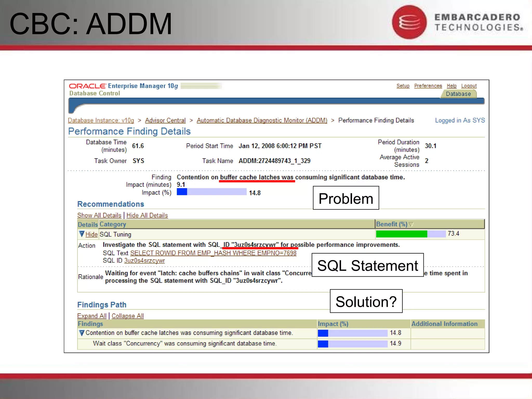Image resolution: width=532 pixels, height=399 pixels.
Task: Go to Advisor Central breadcrumb
Action: tap(165, 121)
